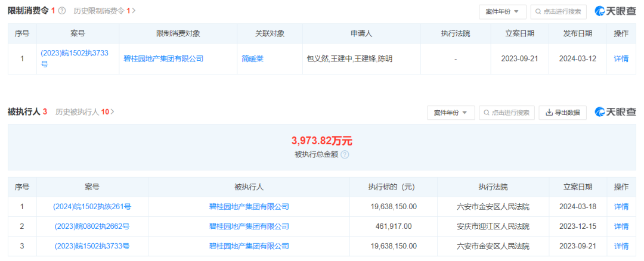Open 碧桂园地产集团有限公司 in 限制消费令 table

click(x=163, y=58)
